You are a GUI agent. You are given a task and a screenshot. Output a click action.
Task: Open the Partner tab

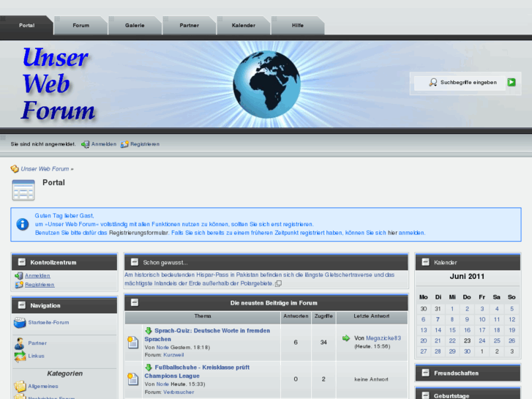pos(189,26)
